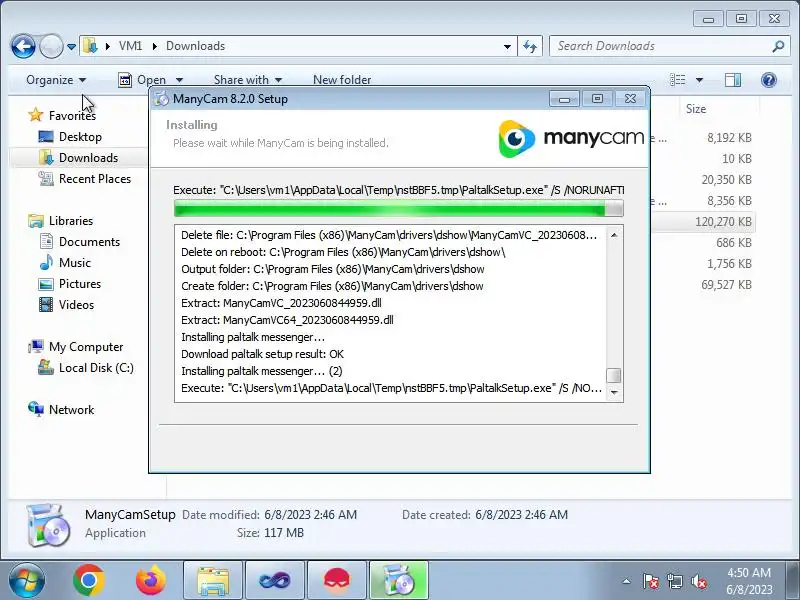Select Libraries in the navigation pane
This screenshot has width=800, height=600.
coord(71,221)
